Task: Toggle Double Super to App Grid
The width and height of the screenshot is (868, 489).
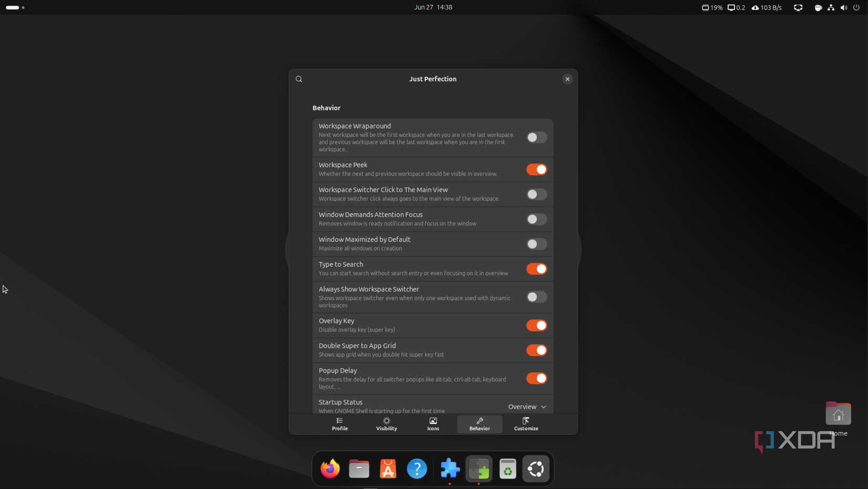Action: pos(537,350)
